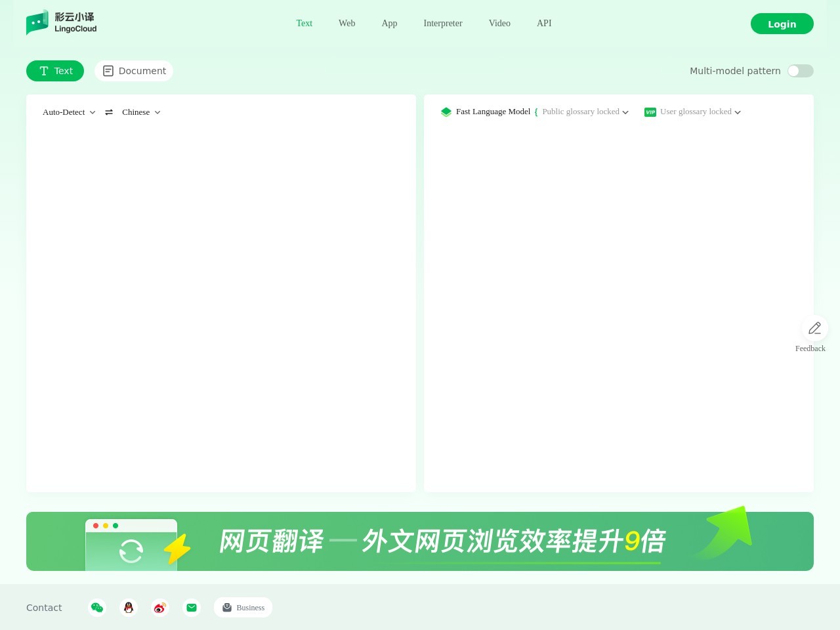840x630 pixels.
Task: Click the VIP badge next to user glossary
Action: click(x=650, y=112)
